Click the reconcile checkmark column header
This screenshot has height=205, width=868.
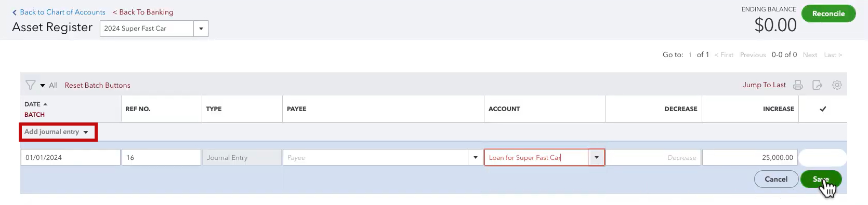[x=823, y=109]
